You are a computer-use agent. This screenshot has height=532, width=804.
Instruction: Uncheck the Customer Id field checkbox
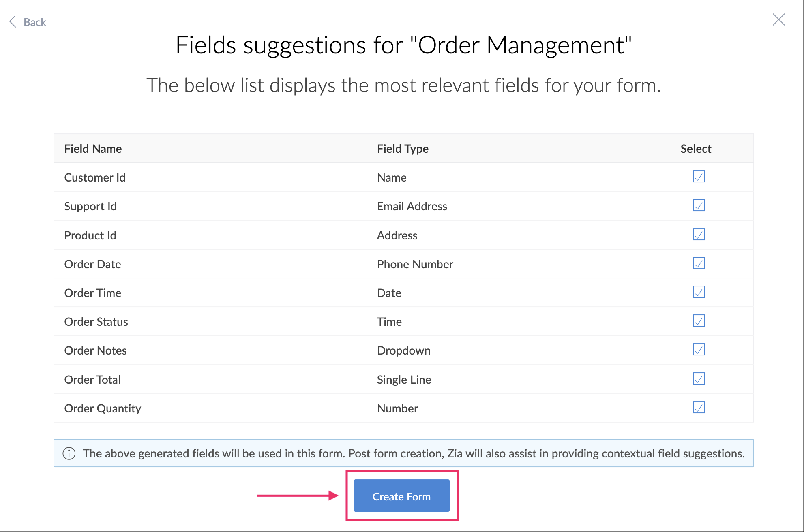699,177
